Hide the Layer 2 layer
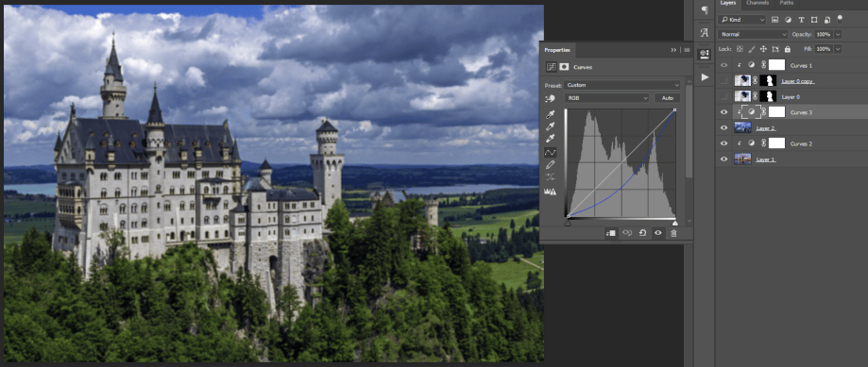Screen dimensions: 868x367 click(724, 127)
